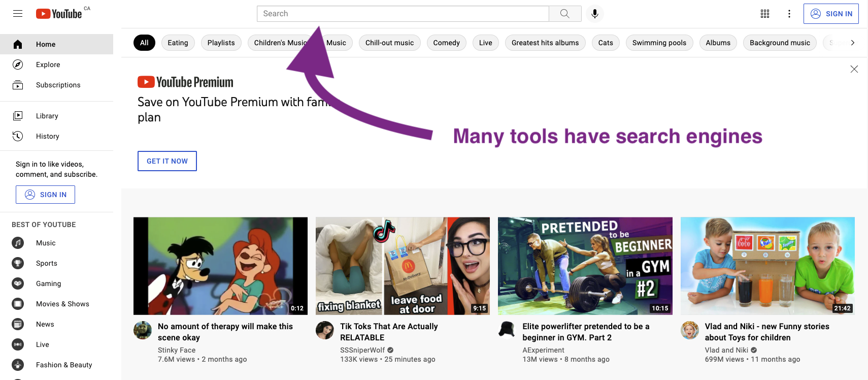The width and height of the screenshot is (868, 380).
Task: Focus the Search input field
Action: click(403, 14)
